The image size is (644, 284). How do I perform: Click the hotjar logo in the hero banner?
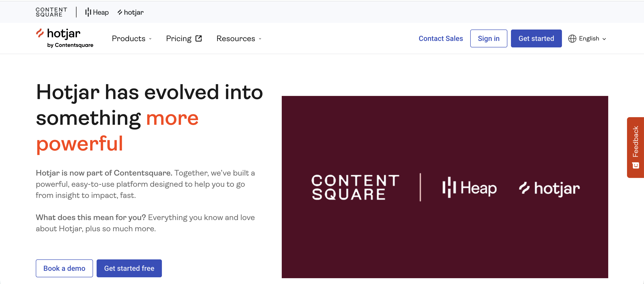point(549,188)
